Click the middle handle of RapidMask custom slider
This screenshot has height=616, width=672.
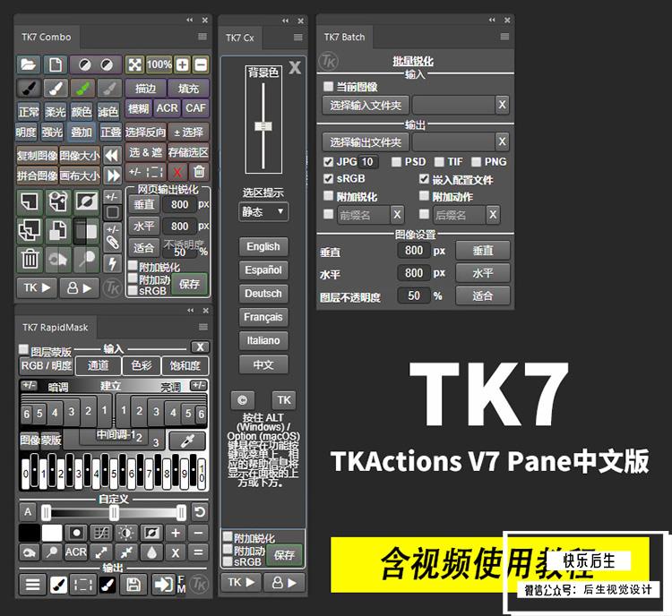point(114,512)
